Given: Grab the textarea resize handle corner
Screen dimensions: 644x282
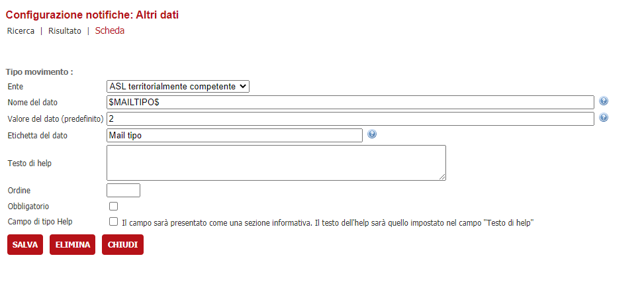Looking at the screenshot, I should coord(442,177).
